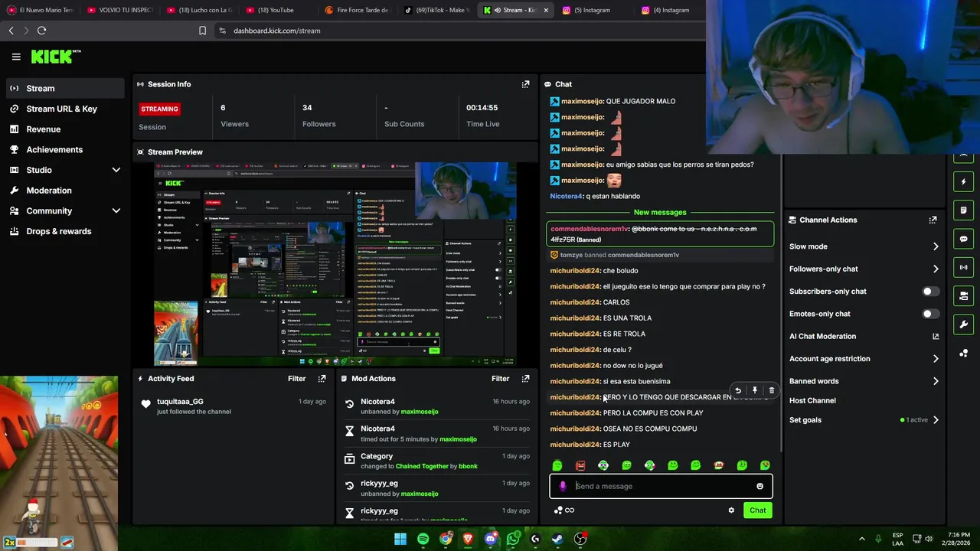
Task: Toggle Subscribers-only chat switch
Action: [930, 292]
